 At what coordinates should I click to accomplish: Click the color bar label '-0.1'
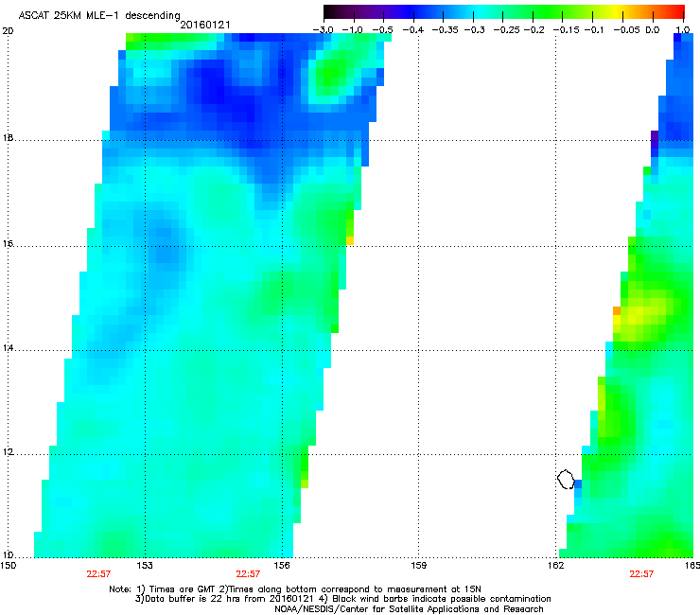point(594,30)
